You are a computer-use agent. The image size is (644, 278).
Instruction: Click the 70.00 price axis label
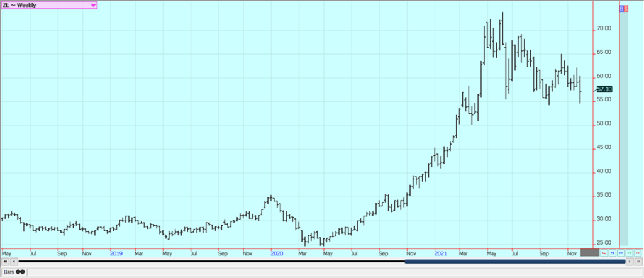tap(604, 28)
